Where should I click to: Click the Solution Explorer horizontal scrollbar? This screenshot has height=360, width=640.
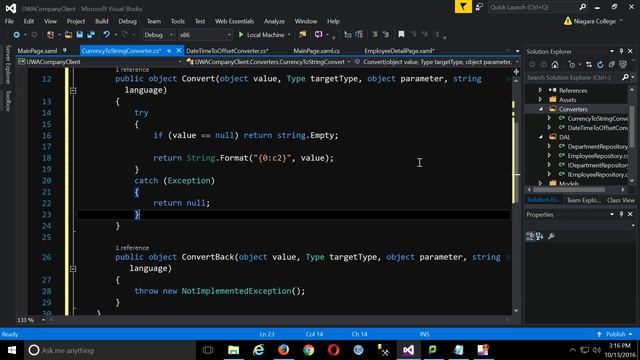pos(568,189)
